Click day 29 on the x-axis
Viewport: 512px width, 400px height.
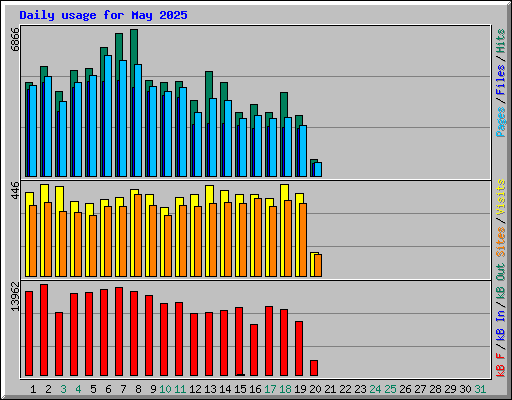tap(450, 389)
